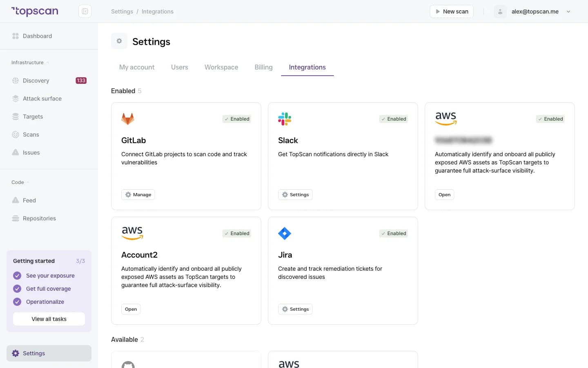
Task: Click the Dashboard grid icon
Action: coord(16,36)
